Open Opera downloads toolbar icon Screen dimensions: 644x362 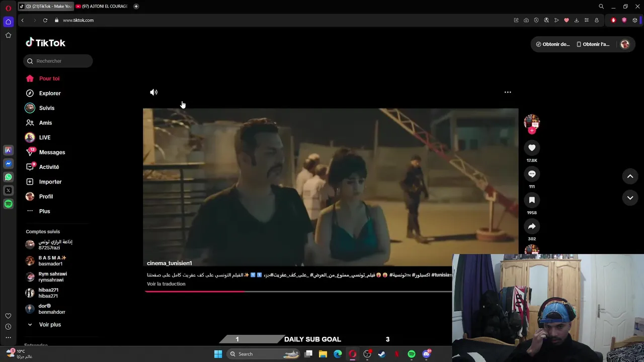577,20
